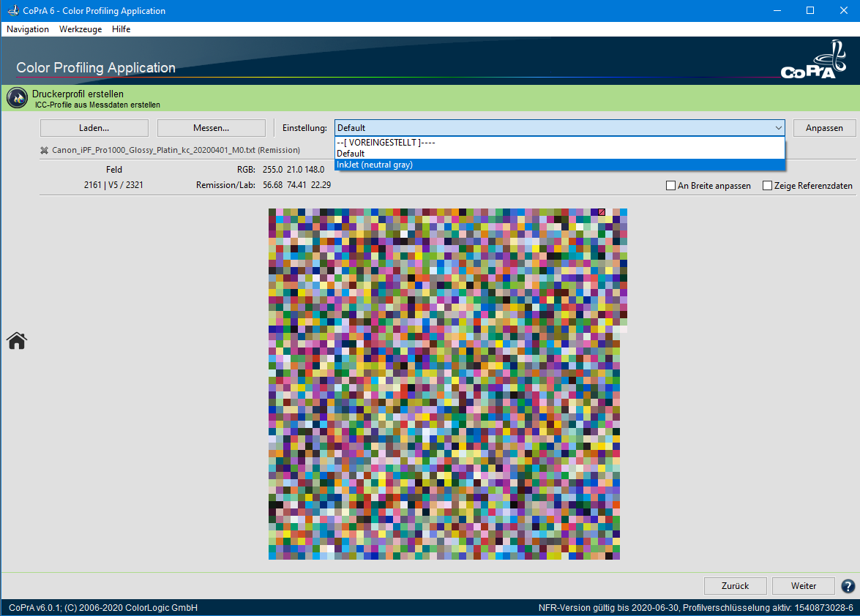This screenshot has width=860, height=616.
Task: Open the Navigation menu
Action: [28, 29]
